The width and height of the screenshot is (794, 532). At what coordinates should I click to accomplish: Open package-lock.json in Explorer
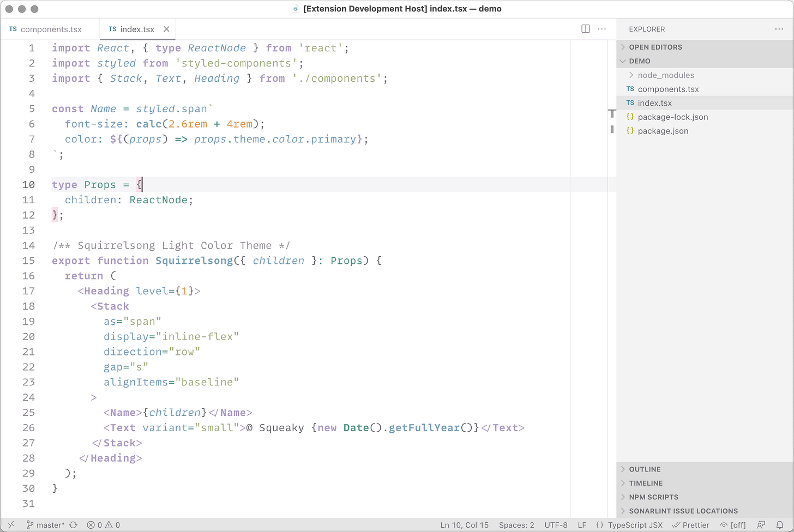pyautogui.click(x=705, y=117)
